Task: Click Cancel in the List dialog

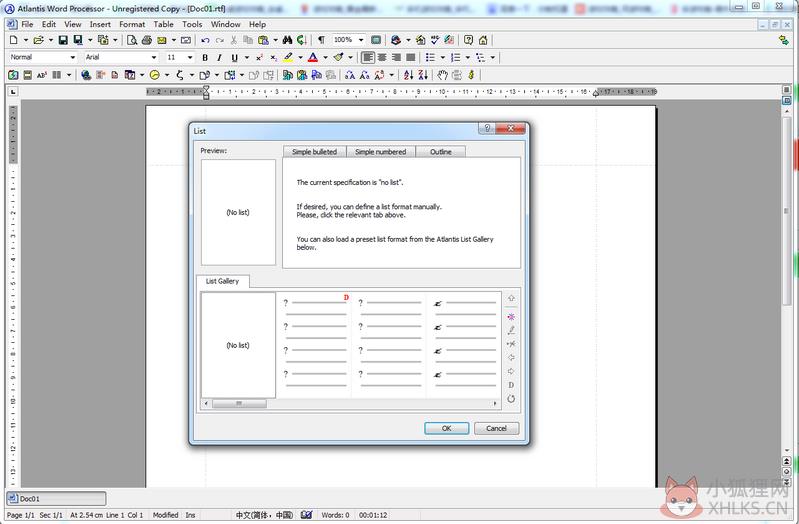Action: (496, 428)
